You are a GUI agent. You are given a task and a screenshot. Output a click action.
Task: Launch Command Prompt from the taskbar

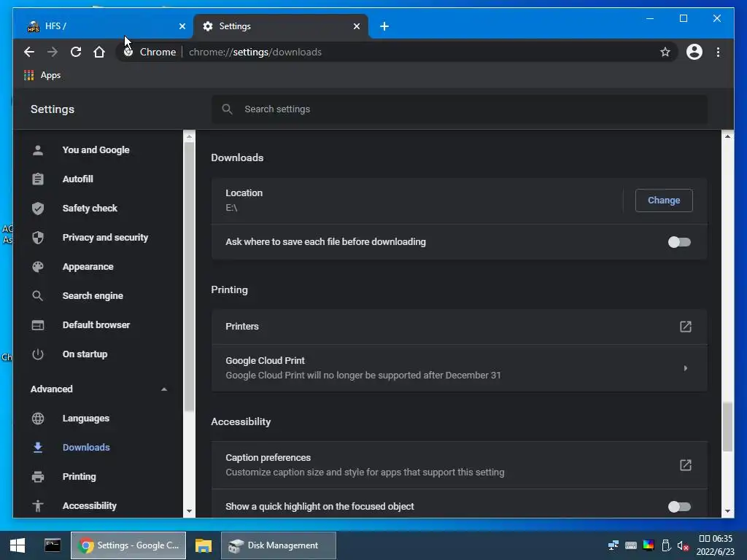(x=53, y=545)
